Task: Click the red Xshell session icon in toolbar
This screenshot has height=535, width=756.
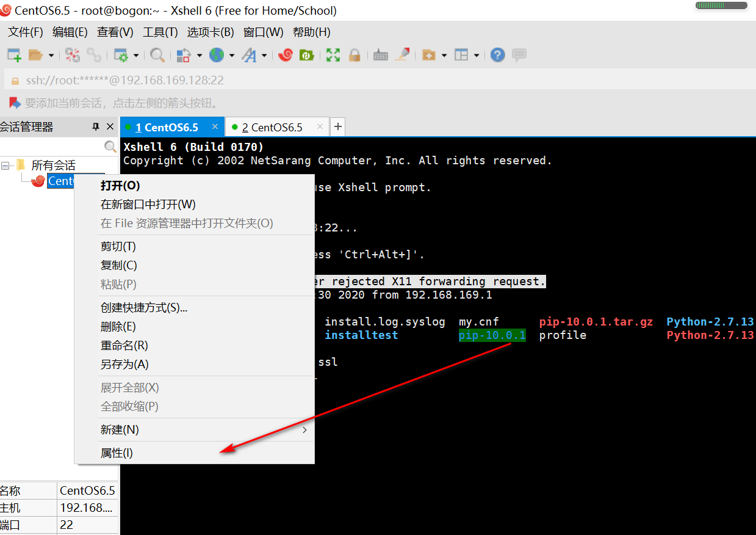Action: point(285,55)
